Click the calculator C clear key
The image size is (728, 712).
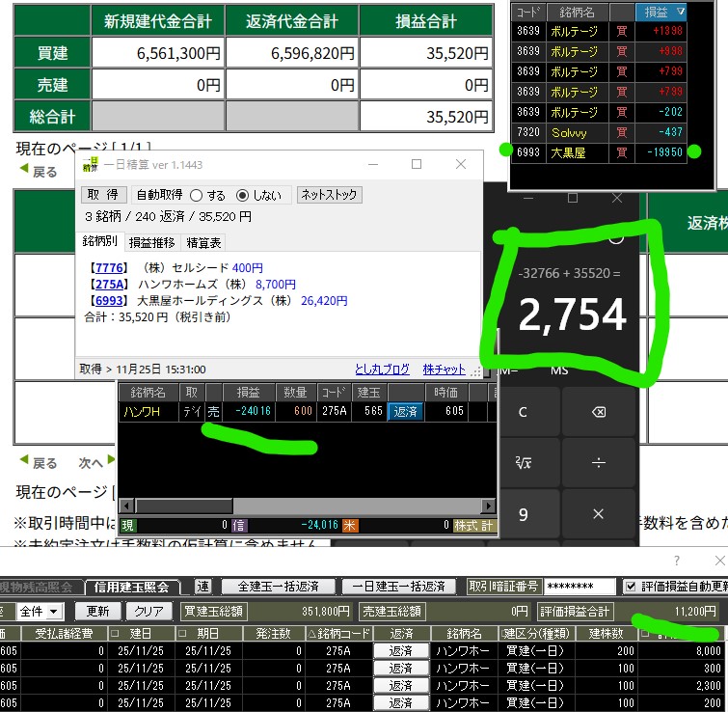point(523,412)
